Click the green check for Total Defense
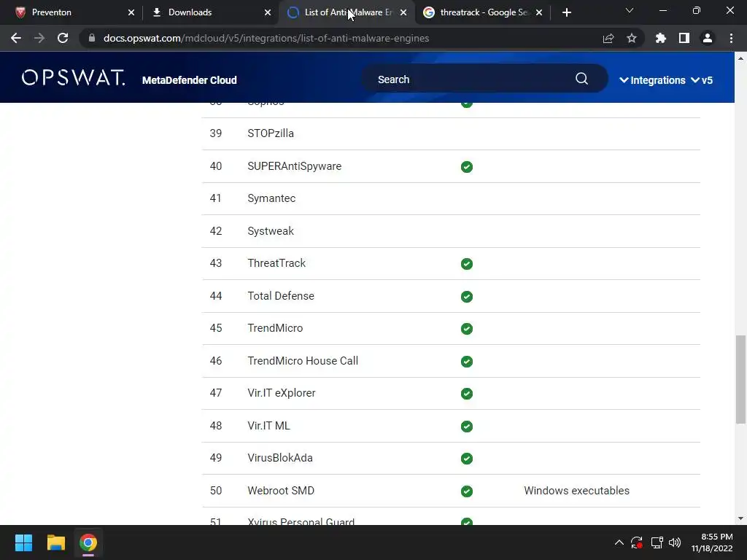Viewport: 747px width, 560px height. point(467,297)
